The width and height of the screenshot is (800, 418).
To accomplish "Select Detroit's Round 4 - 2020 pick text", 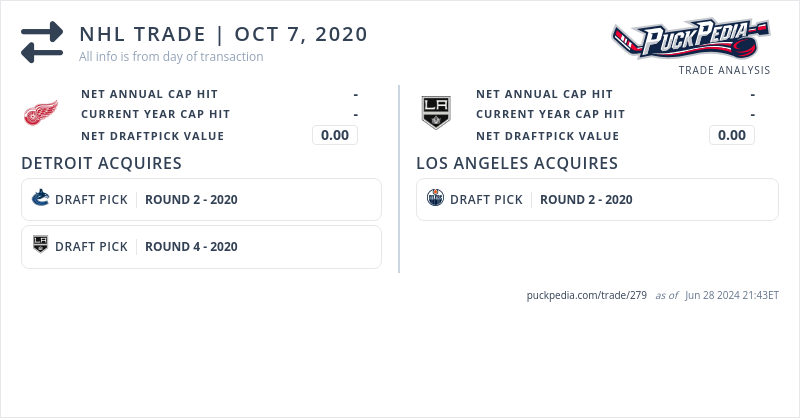I will click(x=191, y=246).
